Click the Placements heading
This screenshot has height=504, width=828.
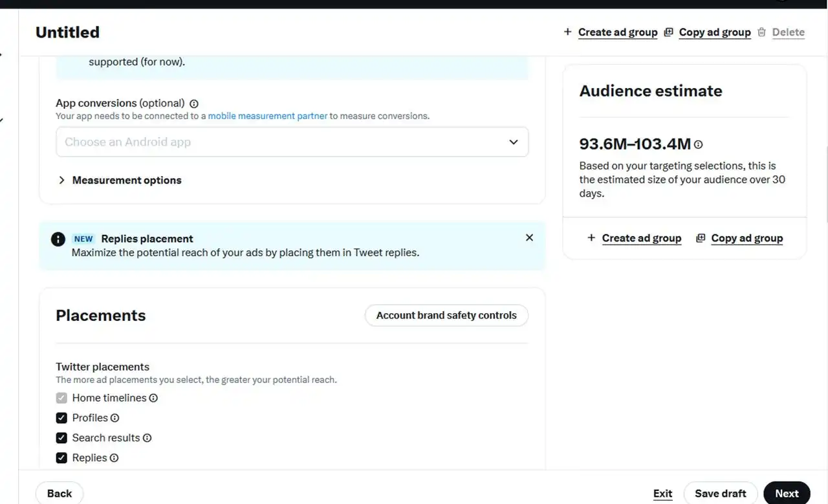[x=101, y=316]
